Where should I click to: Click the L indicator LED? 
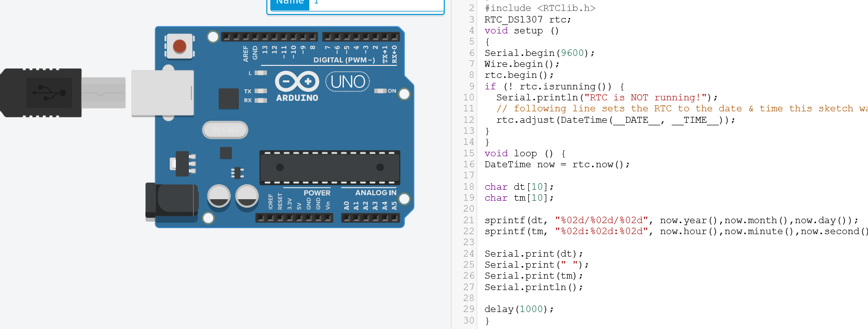point(261,73)
